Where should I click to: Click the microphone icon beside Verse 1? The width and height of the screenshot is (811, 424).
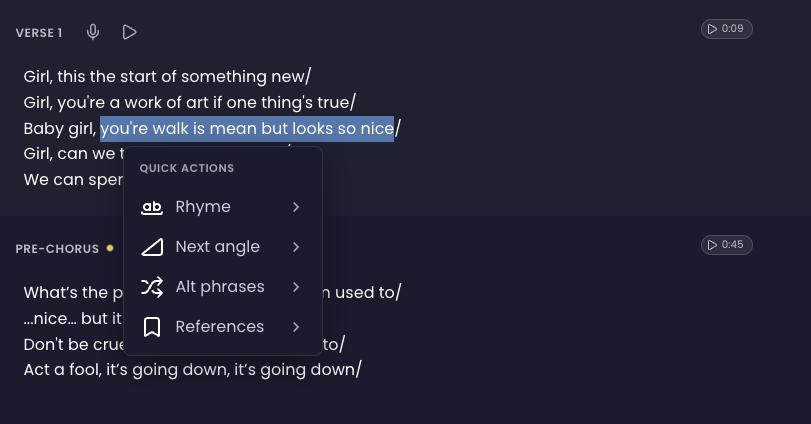pos(93,32)
